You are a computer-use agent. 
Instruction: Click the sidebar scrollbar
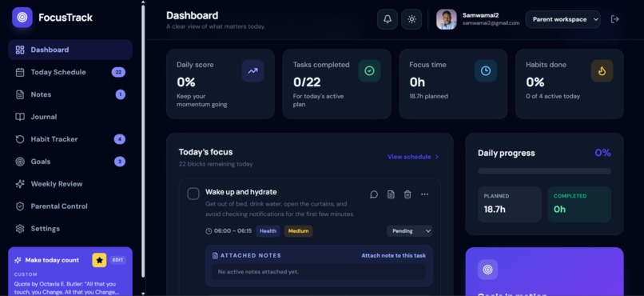(x=143, y=140)
